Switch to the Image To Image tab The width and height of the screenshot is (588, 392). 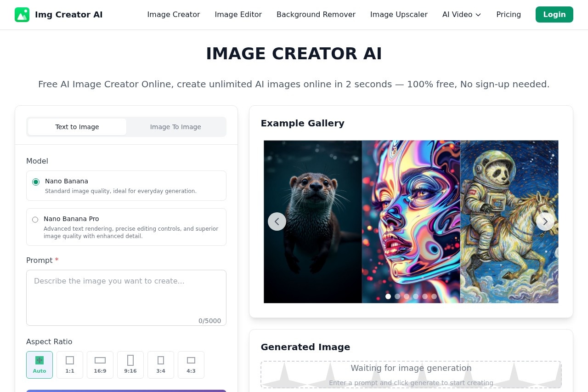pos(175,127)
